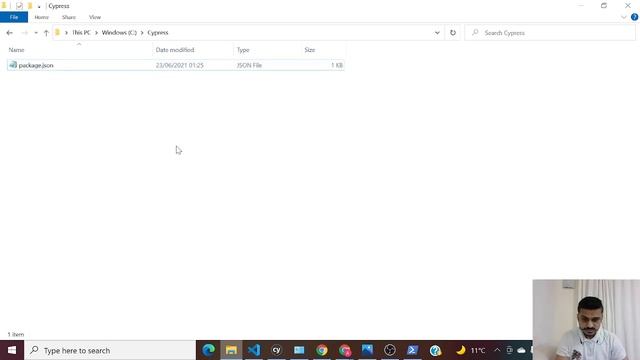
Task: Click the system tray icon left of OneDrive
Action: click(509, 350)
